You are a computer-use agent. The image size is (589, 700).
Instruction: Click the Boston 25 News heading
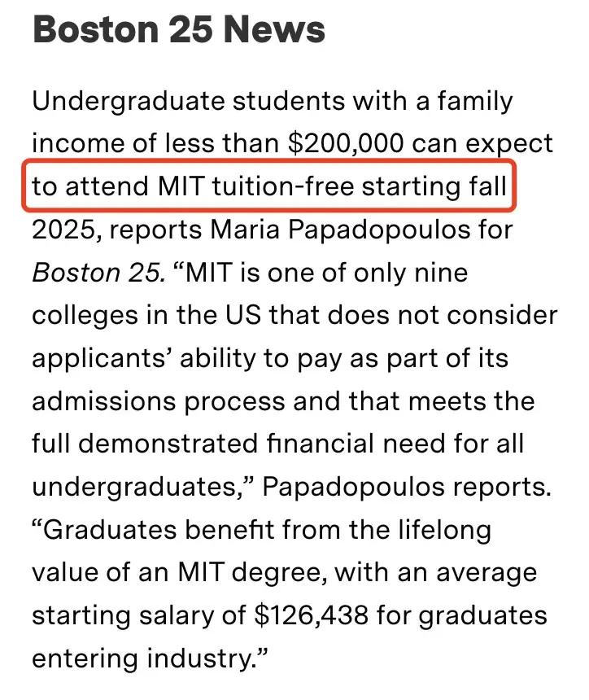pos(179,30)
